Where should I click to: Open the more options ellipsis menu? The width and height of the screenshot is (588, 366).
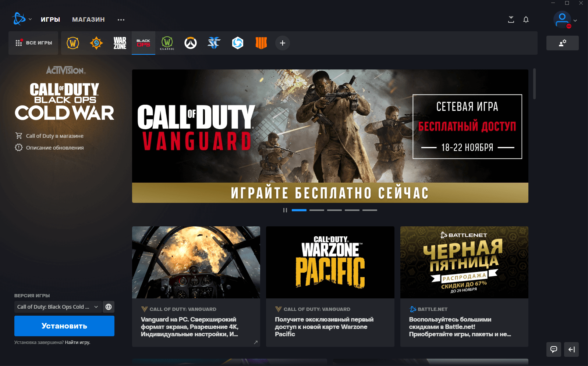[x=121, y=19]
